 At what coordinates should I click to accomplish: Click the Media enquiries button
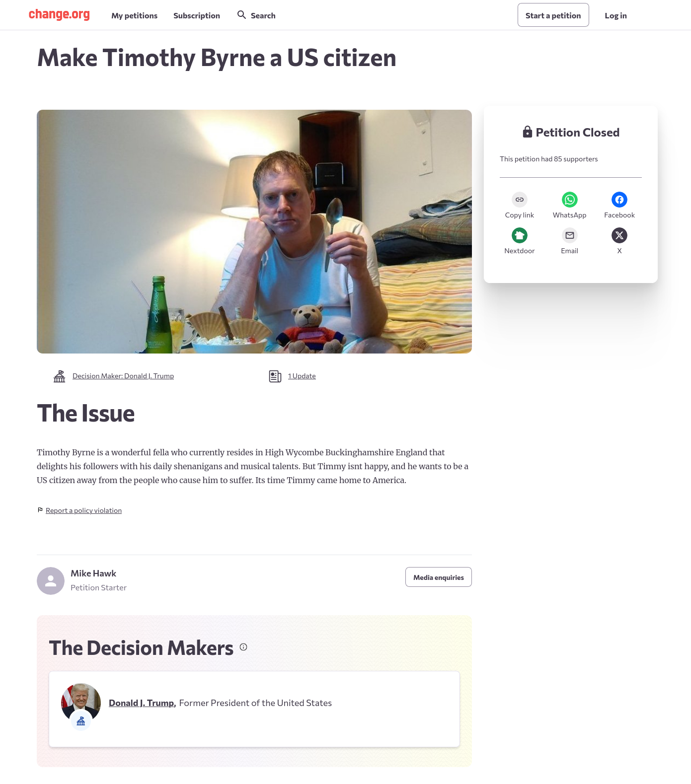tap(439, 577)
